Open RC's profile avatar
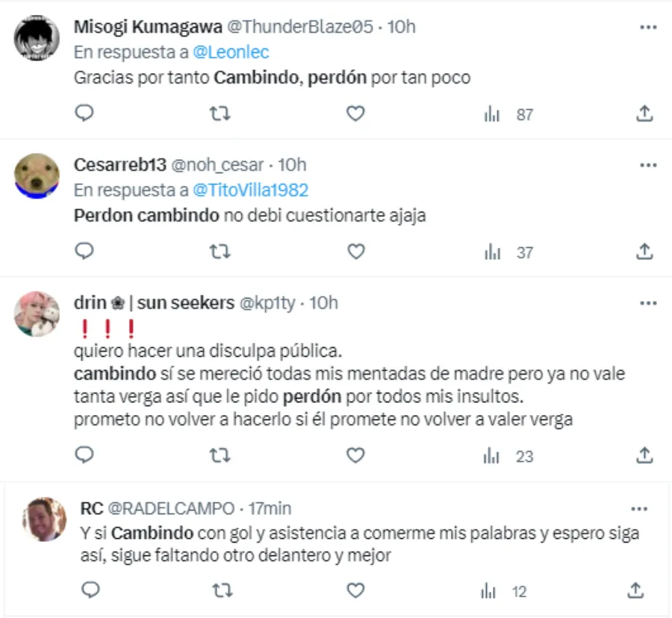 click(43, 519)
